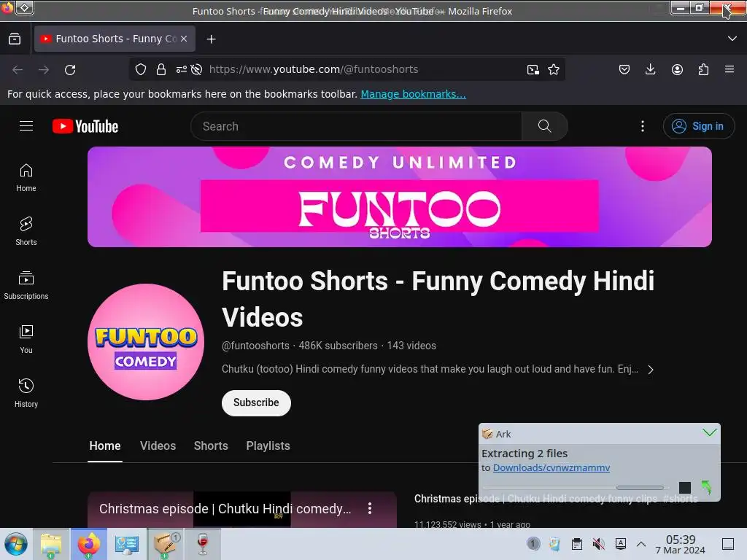Open the Firefox application menu
This screenshot has width=747, height=560.
point(729,69)
